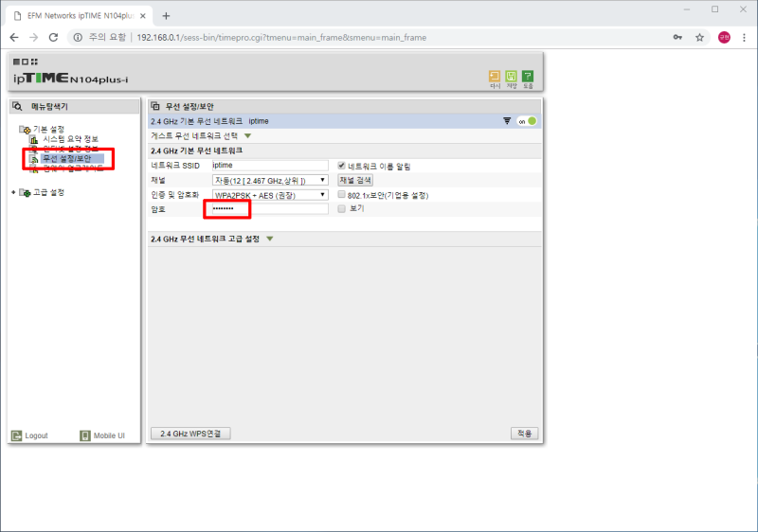Click the 메뉴탐색기 magnifier icon

point(17,106)
